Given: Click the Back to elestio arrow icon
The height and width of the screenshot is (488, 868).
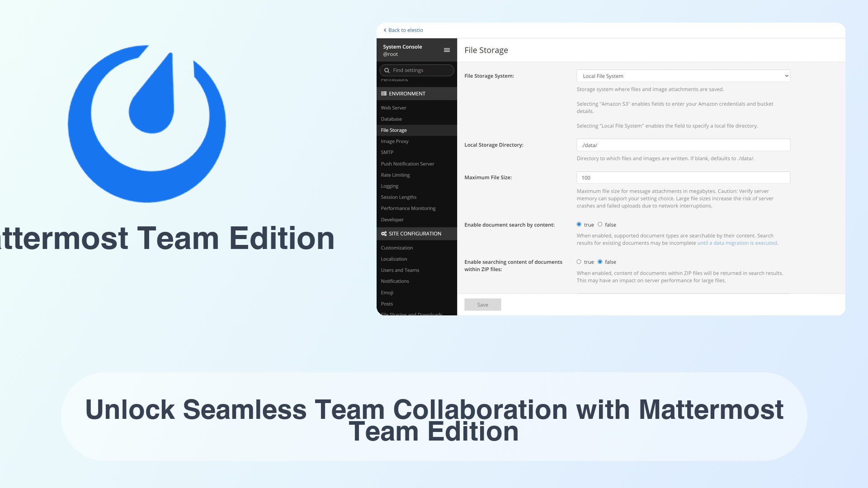Looking at the screenshot, I should [385, 30].
